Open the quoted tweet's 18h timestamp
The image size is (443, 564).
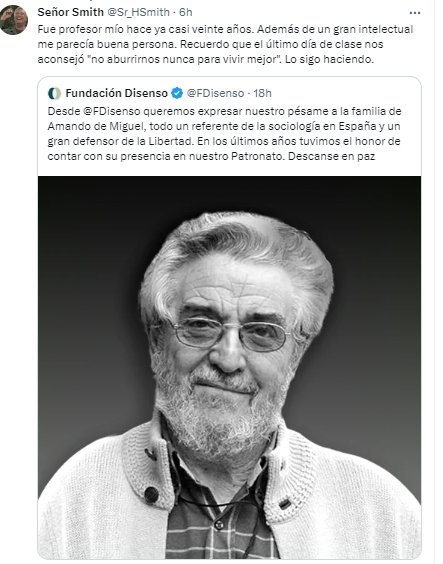click(262, 94)
